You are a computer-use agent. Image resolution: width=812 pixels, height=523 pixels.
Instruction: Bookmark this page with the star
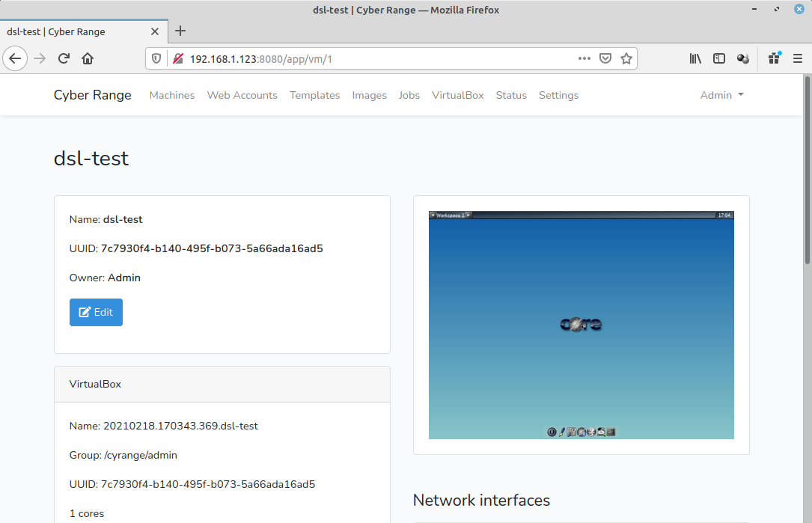click(x=626, y=58)
